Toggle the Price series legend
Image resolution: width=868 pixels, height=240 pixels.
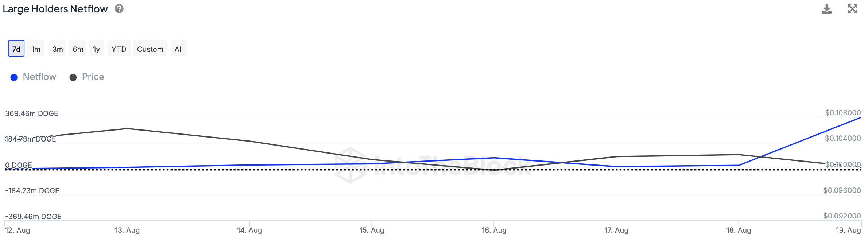click(93, 77)
